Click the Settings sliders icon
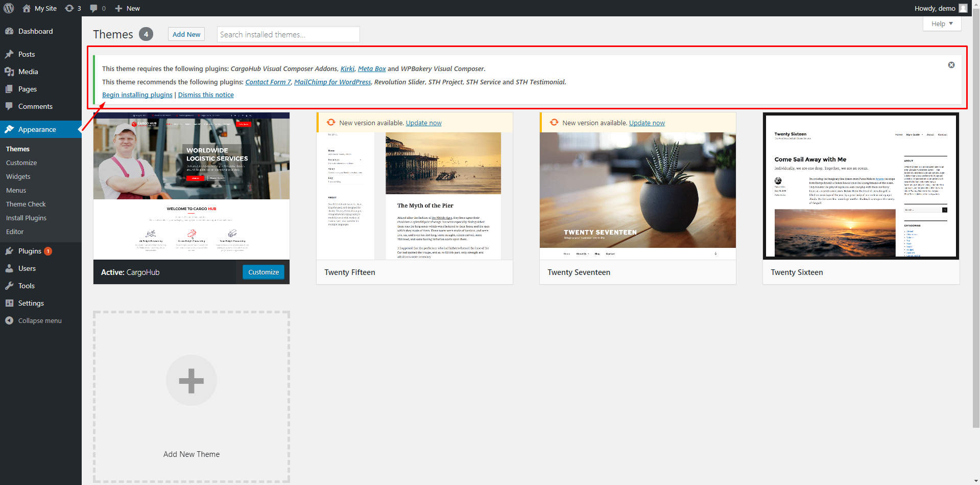 pyautogui.click(x=9, y=303)
